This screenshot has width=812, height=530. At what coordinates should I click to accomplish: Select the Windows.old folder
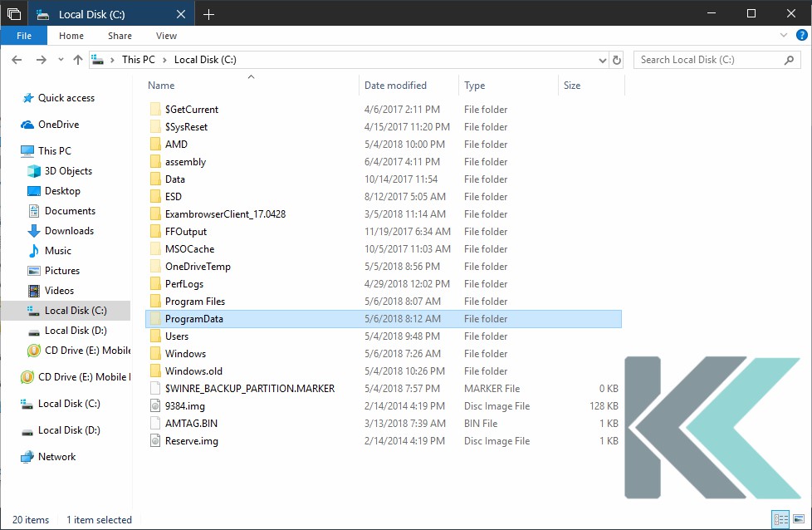coord(193,371)
